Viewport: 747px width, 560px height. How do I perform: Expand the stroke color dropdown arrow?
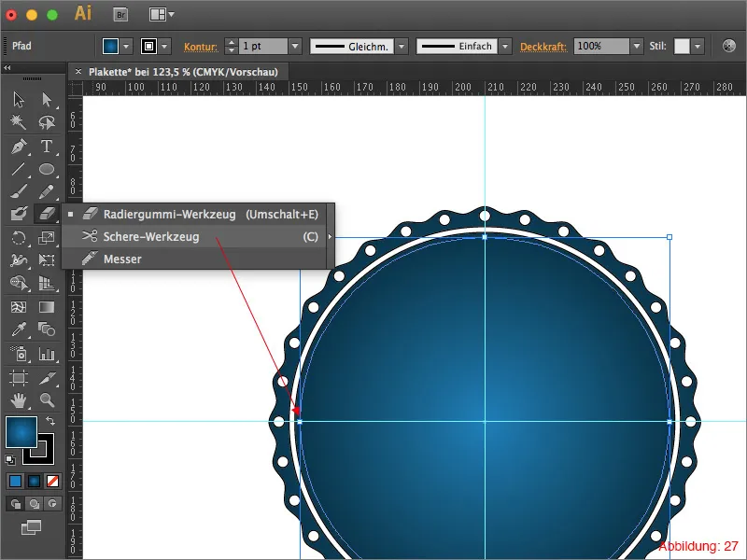tap(164, 46)
